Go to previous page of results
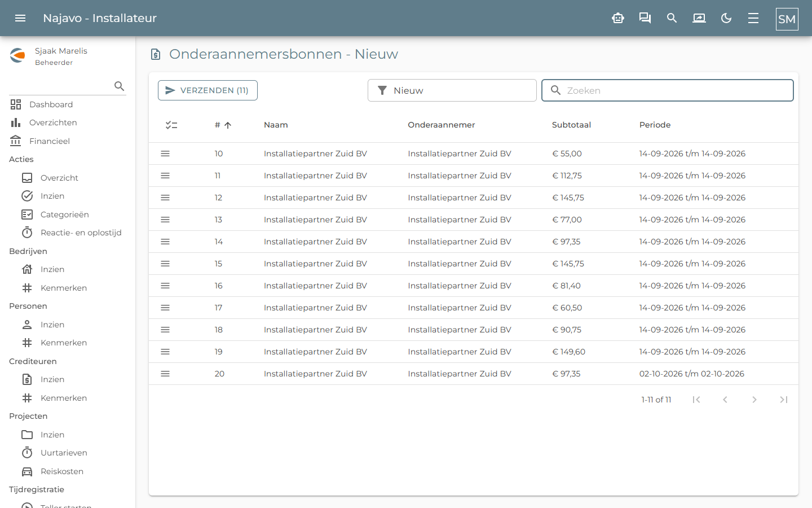812x508 pixels. point(725,400)
